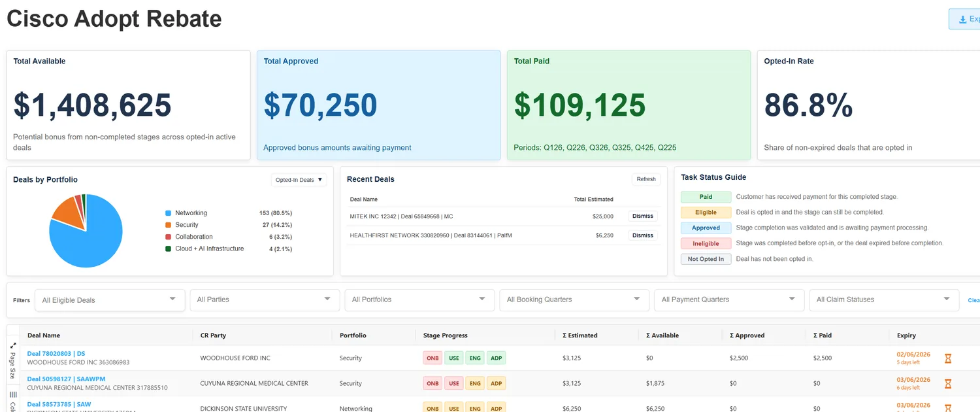Click the Not Opted In status badge
Screen dimensions: 980x412
pyautogui.click(x=706, y=260)
